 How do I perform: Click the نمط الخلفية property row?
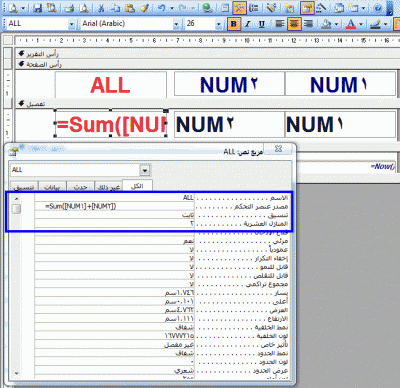[161, 327]
